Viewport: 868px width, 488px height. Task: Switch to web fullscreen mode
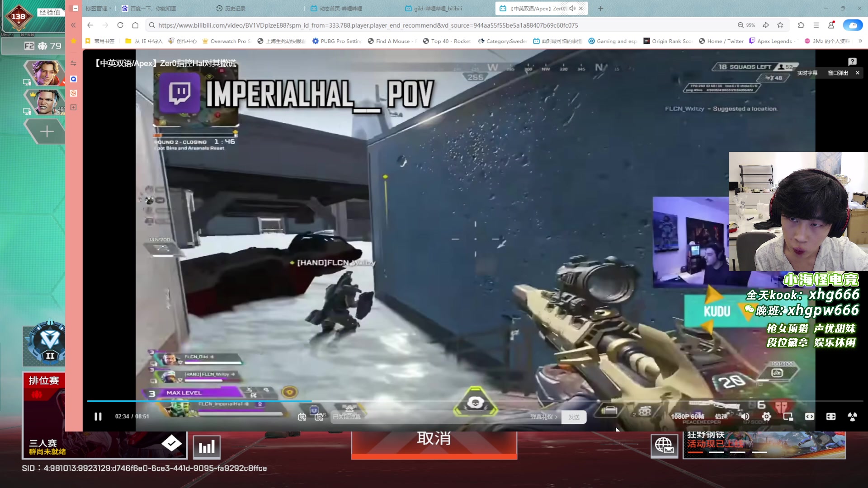coord(831,417)
